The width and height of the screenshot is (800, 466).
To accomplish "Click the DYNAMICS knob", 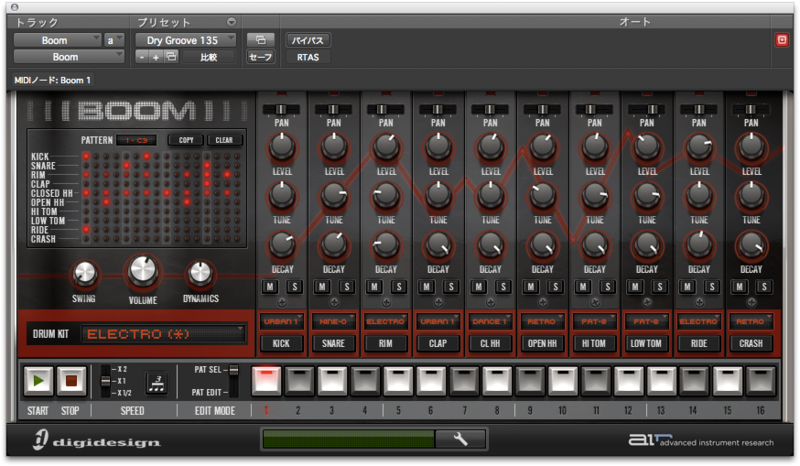I will pos(201,274).
